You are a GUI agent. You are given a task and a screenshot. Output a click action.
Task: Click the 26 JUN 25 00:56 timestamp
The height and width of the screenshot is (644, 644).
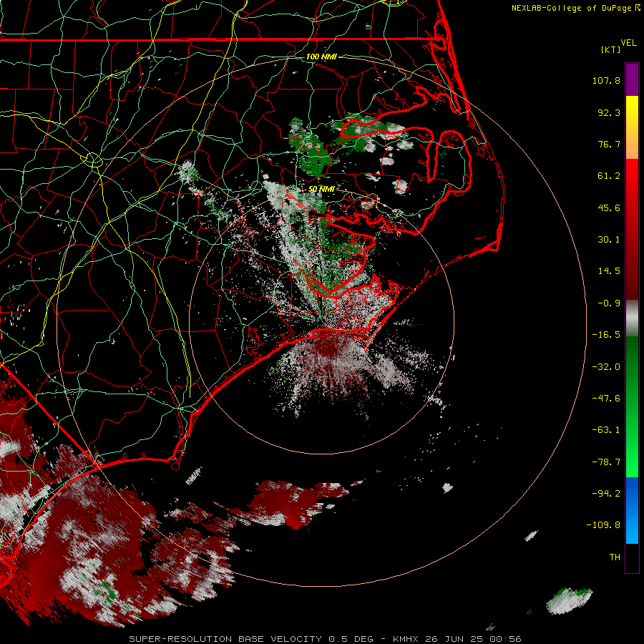coord(473,639)
